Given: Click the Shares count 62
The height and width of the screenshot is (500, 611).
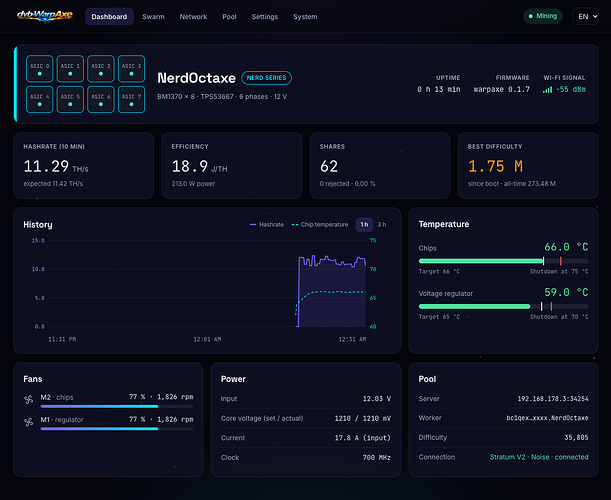Looking at the screenshot, I should (329, 166).
